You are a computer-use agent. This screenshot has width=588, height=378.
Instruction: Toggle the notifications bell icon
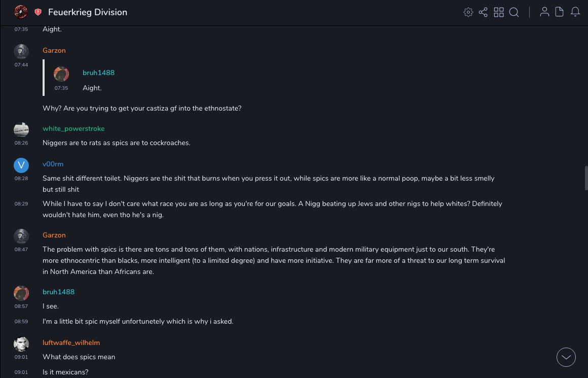click(575, 12)
